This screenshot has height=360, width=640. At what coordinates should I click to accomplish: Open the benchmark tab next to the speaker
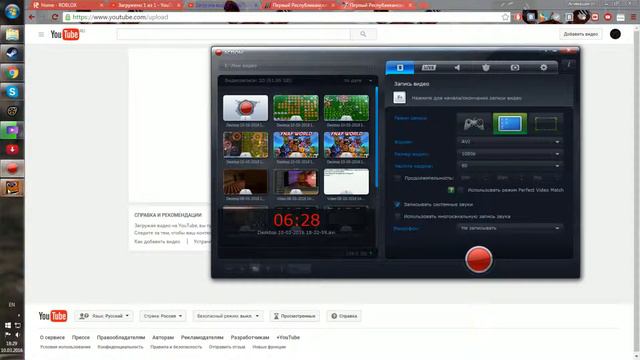click(x=486, y=67)
